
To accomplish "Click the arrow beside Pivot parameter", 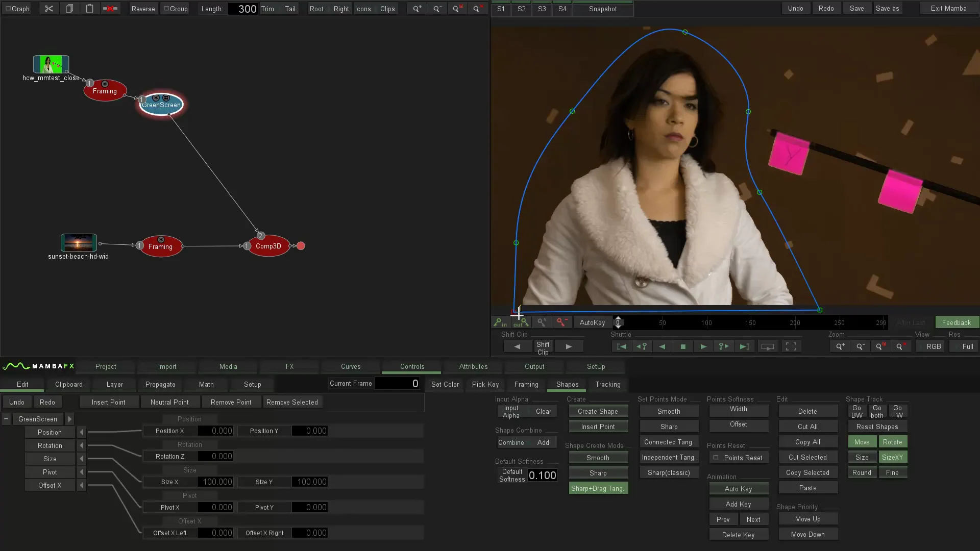I will click(81, 472).
